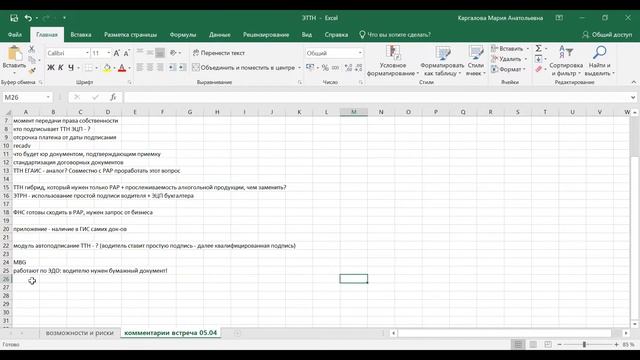640x360 pixels.
Task: Decrease decimal places
Action: coord(358,67)
